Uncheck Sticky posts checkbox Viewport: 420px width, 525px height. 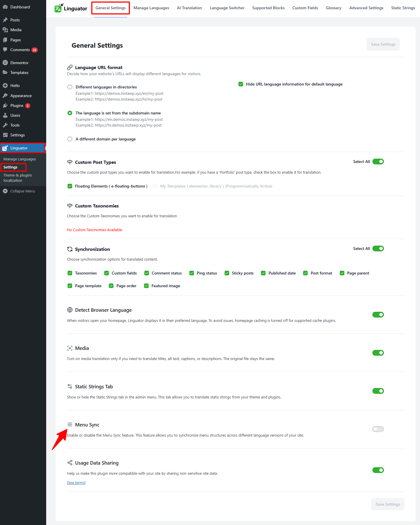(x=227, y=273)
